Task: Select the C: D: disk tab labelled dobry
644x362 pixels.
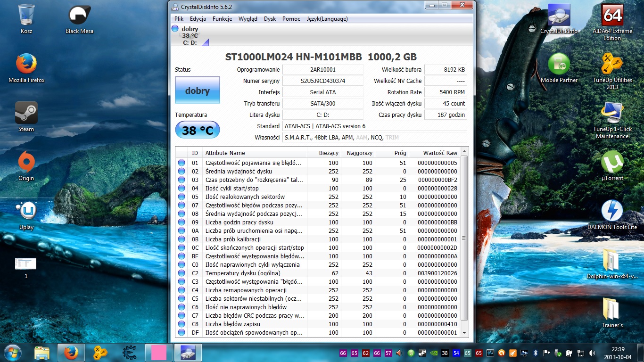Action: click(x=190, y=35)
